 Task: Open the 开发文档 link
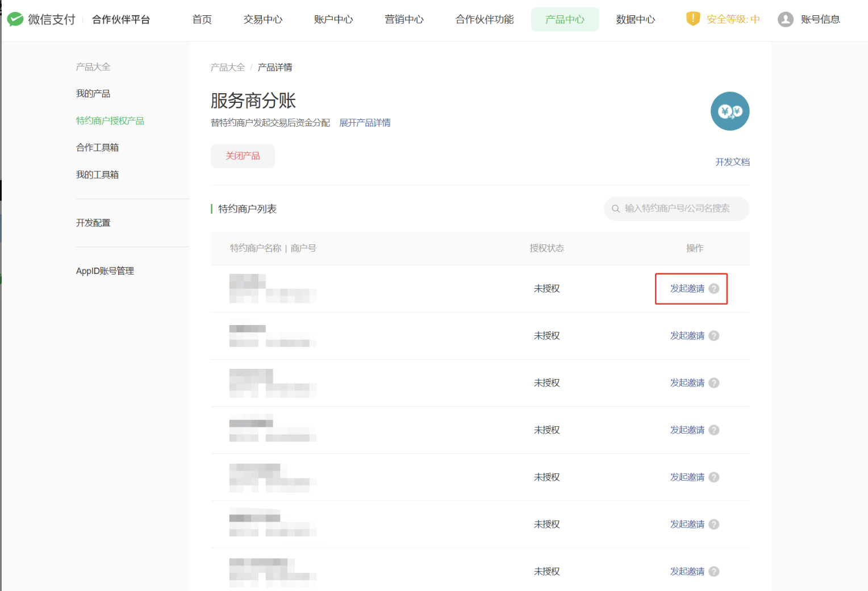click(x=732, y=162)
